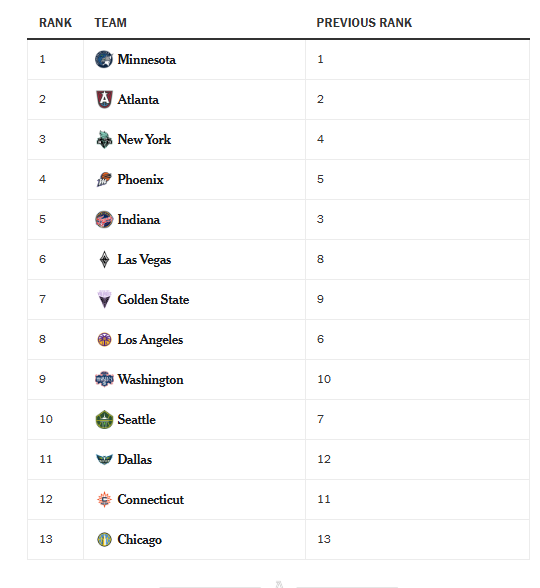Click the Washington Mystics logo
The width and height of the screenshot is (540, 588).
[x=104, y=379]
